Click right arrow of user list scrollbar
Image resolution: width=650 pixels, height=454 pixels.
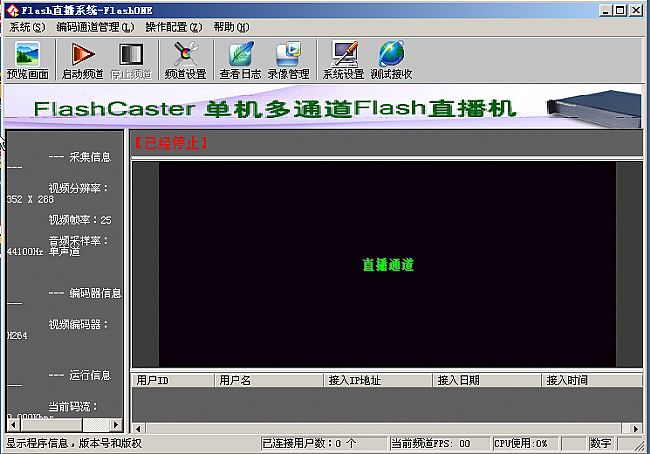point(636,429)
